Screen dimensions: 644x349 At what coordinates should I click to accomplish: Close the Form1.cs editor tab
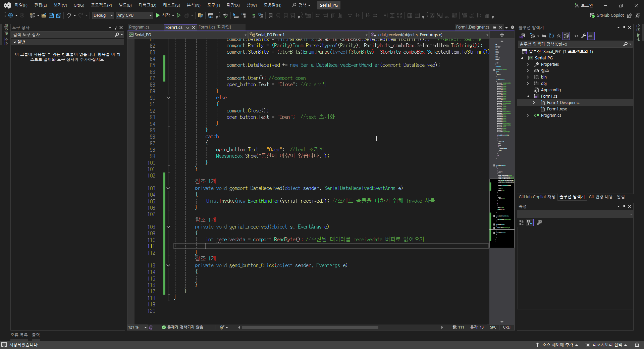click(193, 28)
